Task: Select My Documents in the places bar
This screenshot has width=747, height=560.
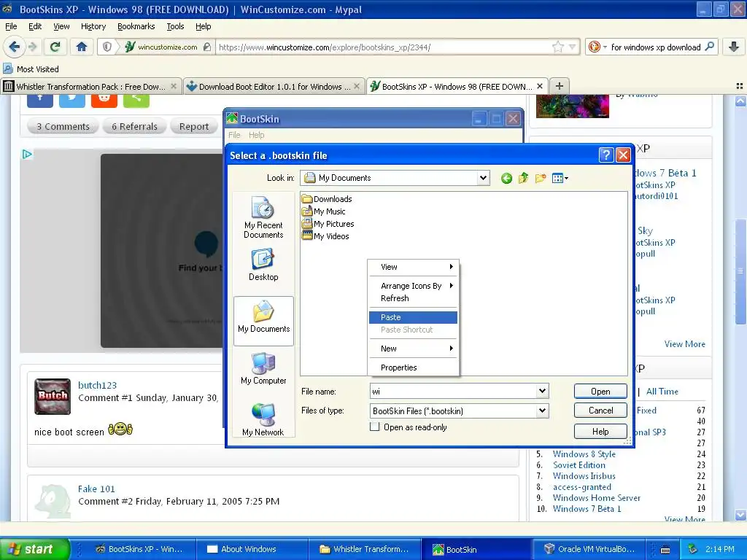Action: tap(263, 321)
